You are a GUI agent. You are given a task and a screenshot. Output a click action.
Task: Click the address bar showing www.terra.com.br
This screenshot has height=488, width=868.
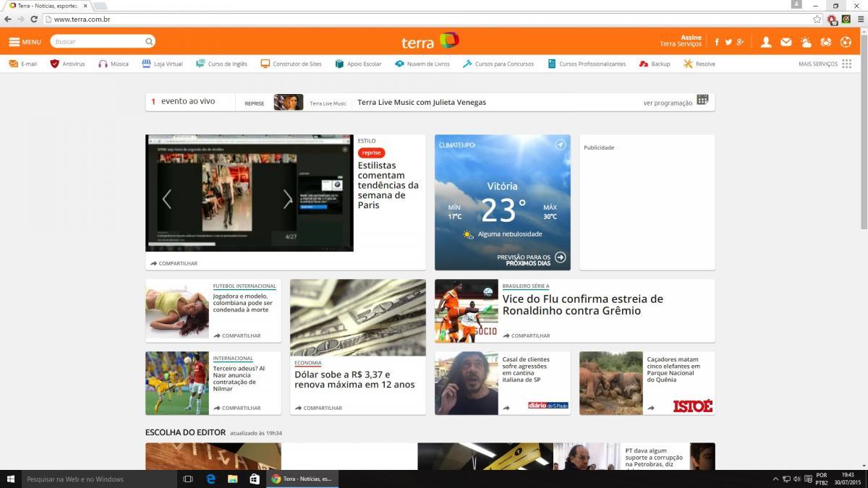click(427, 19)
